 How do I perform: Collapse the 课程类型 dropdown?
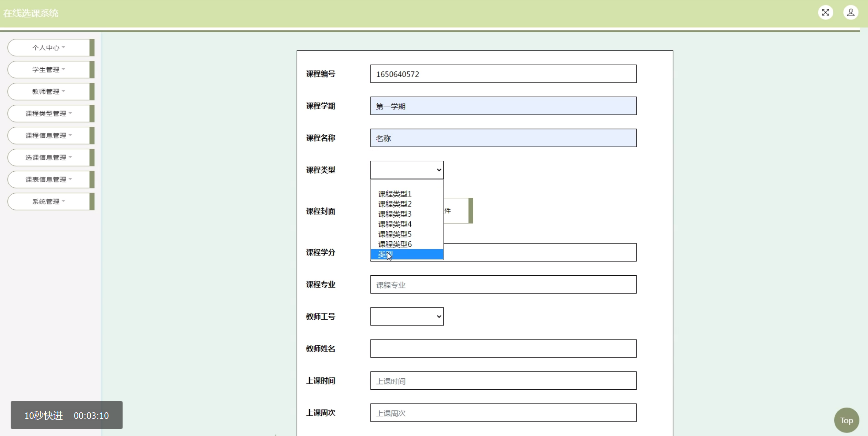click(x=407, y=170)
